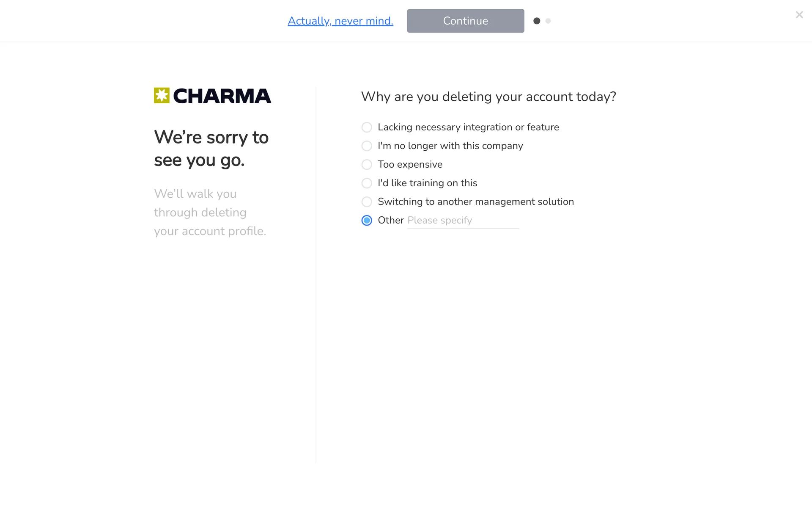Viewport: 812px width, 508px height.
Task: Click the Charma star logo icon
Action: click(162, 96)
